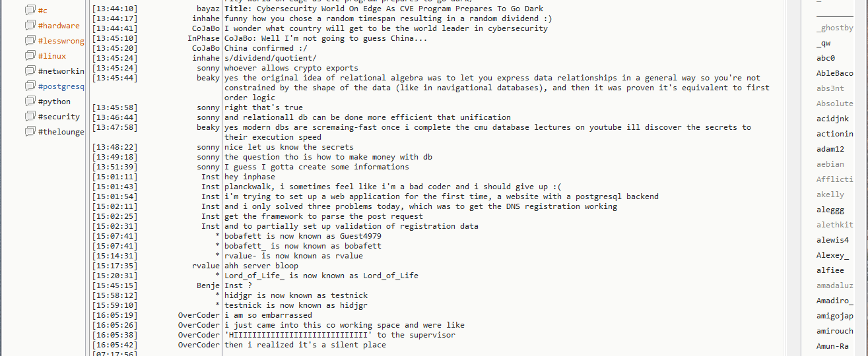Click the #c channel chat icon

tap(30, 11)
